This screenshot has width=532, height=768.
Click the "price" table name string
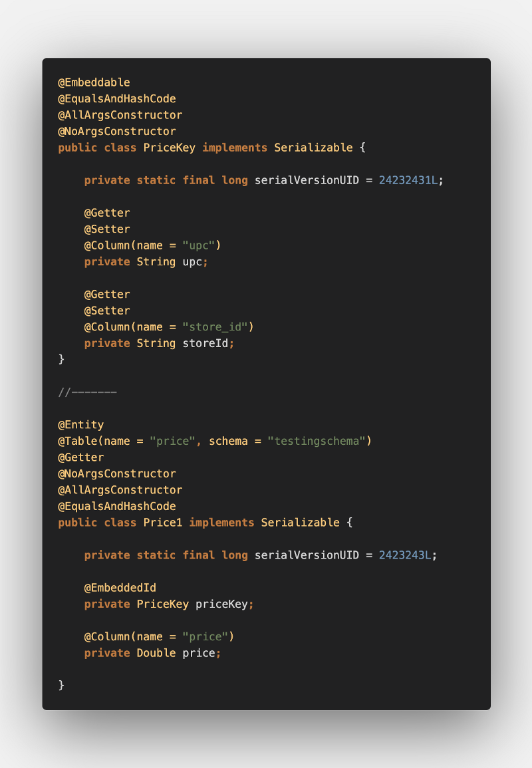tap(172, 441)
